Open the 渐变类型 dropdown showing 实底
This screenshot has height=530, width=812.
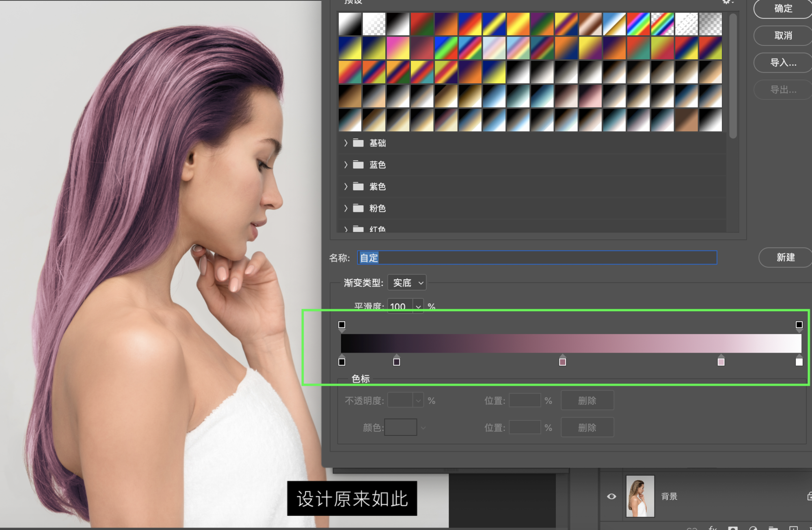click(x=407, y=282)
